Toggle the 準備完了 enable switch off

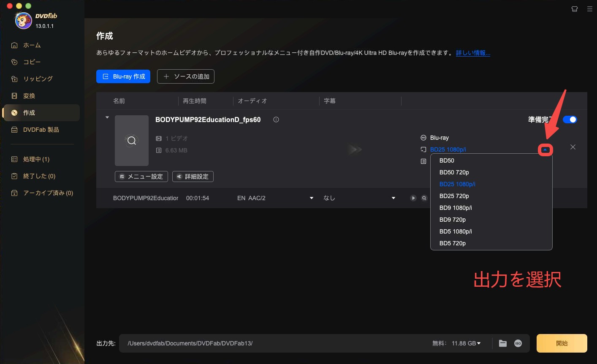570,120
